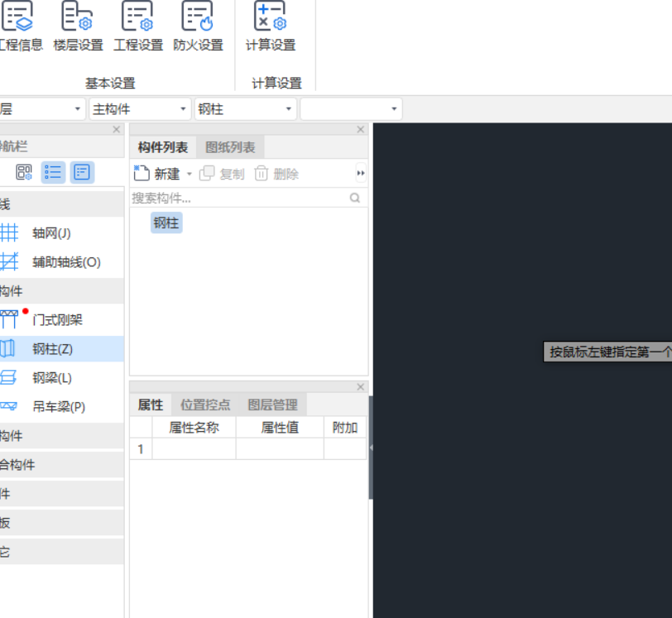The height and width of the screenshot is (618, 672).
Task: Click the 复制 copy button
Action: click(x=222, y=174)
